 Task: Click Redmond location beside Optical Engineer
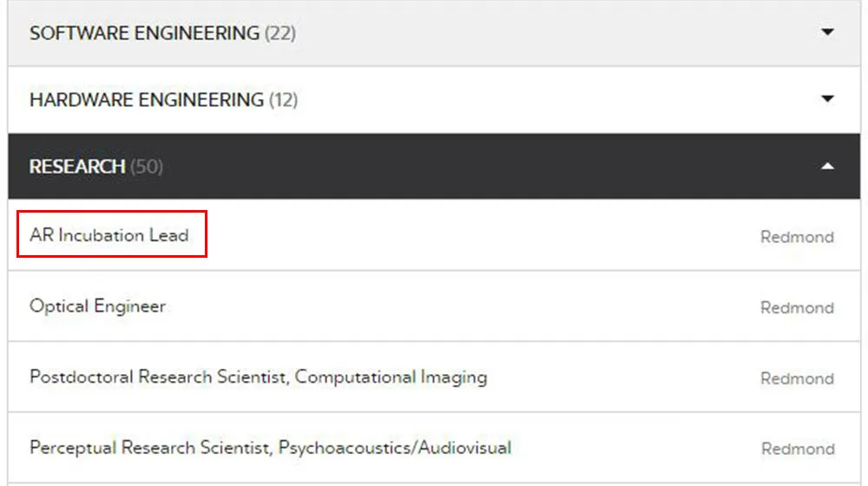coord(797,308)
